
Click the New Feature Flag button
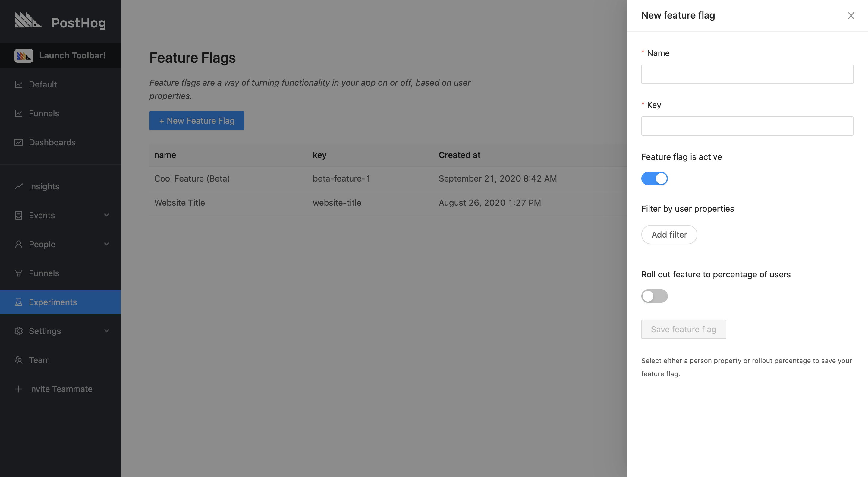[x=197, y=120]
